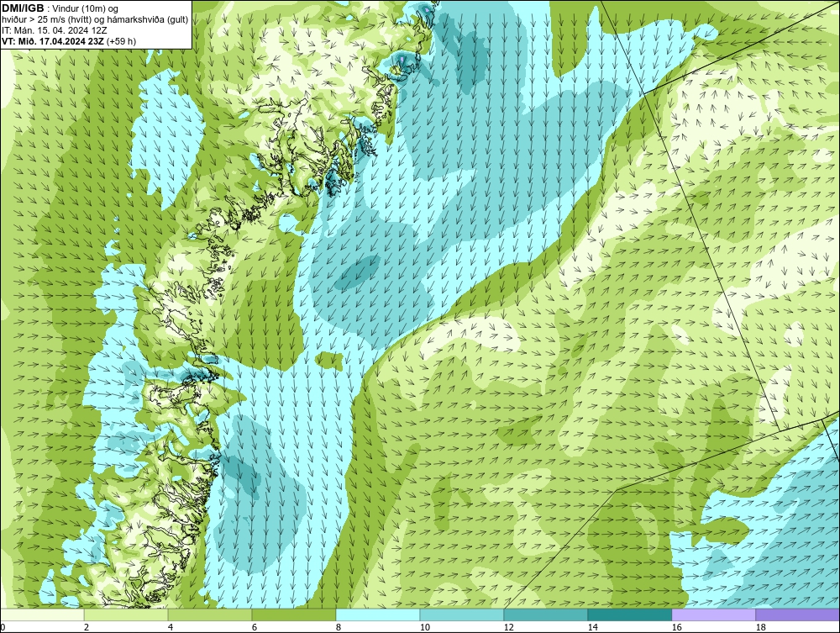The image size is (840, 633).
Task: Click the legend label '16'
Action: 676,627
